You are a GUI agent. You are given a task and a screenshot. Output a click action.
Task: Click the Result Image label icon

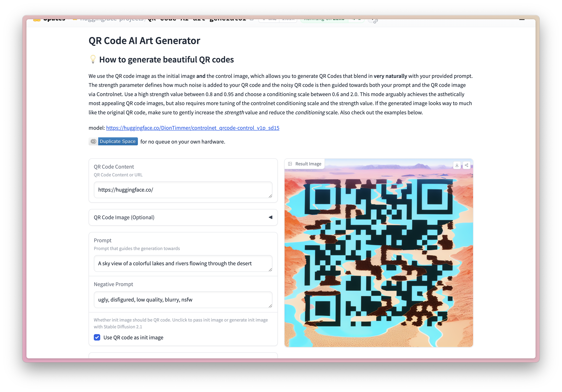[290, 163]
